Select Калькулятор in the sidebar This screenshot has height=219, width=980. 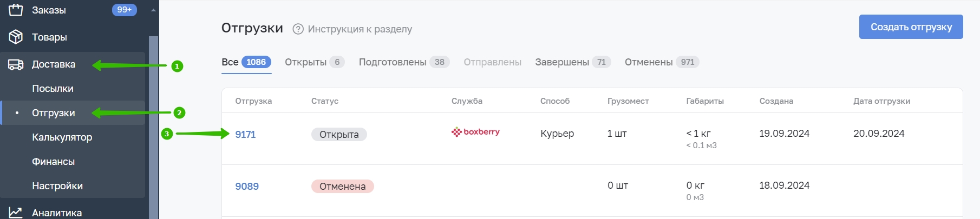tap(62, 137)
